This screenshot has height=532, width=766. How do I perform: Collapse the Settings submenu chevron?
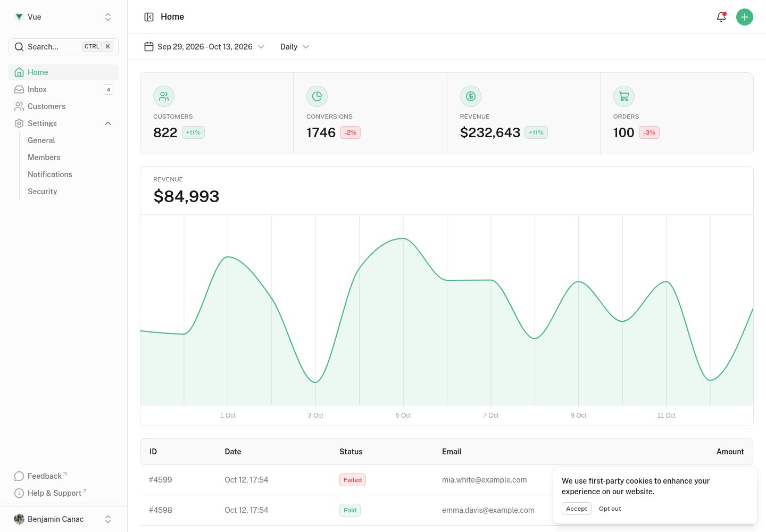[x=108, y=123]
